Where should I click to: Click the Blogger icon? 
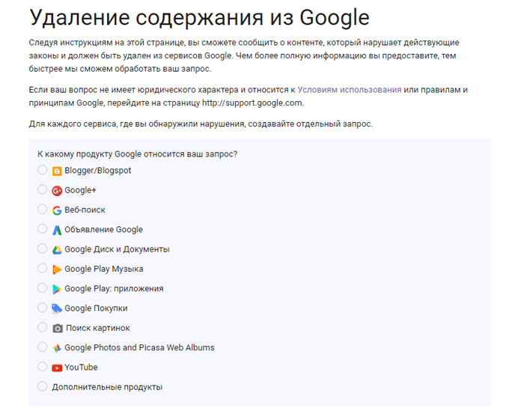point(57,171)
